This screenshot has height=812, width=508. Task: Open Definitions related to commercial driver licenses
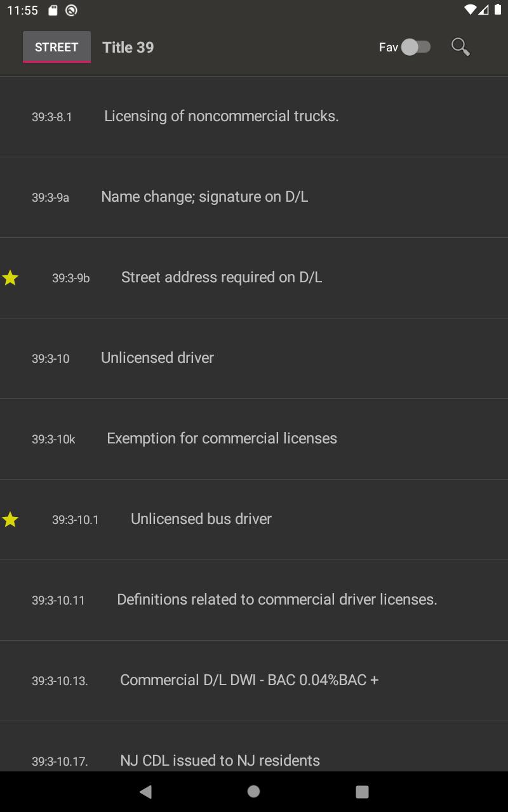(x=277, y=599)
